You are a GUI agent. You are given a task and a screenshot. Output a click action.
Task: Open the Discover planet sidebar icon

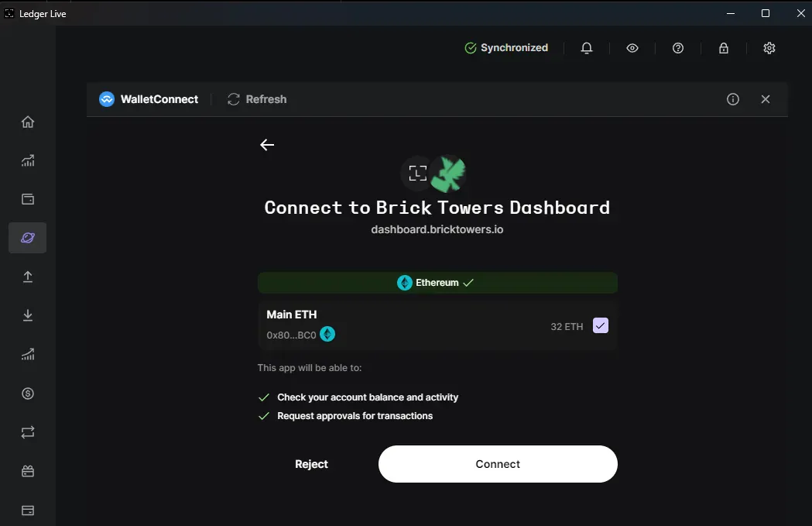tap(28, 238)
